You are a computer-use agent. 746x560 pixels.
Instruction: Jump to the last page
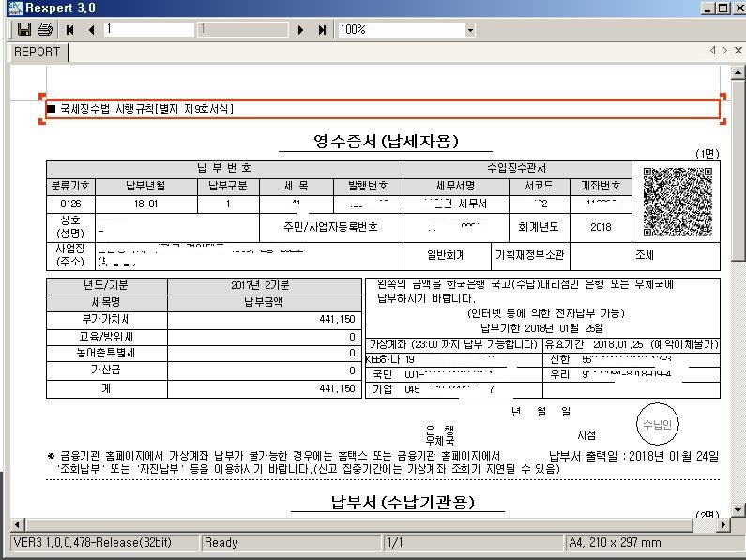click(322, 30)
